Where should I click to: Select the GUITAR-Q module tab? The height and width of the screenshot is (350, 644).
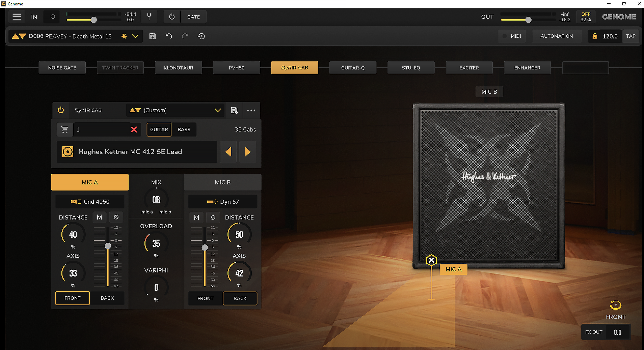[353, 68]
